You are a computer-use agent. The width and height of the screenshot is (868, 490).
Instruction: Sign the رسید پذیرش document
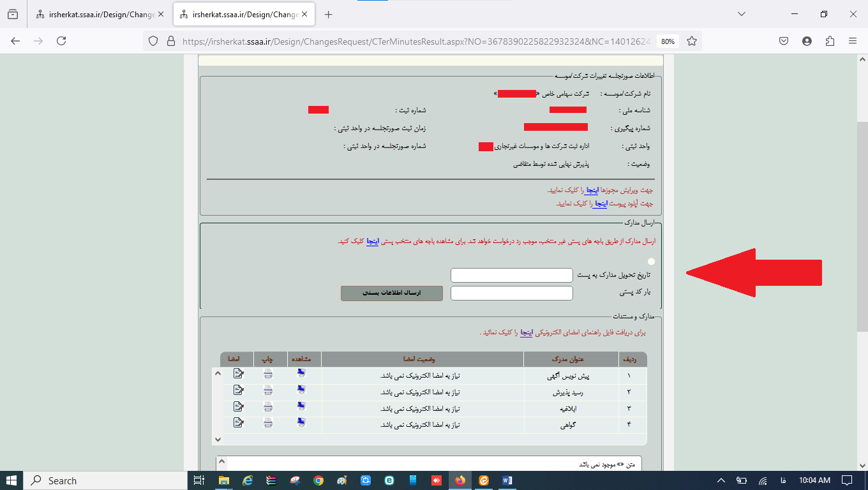[x=238, y=390]
